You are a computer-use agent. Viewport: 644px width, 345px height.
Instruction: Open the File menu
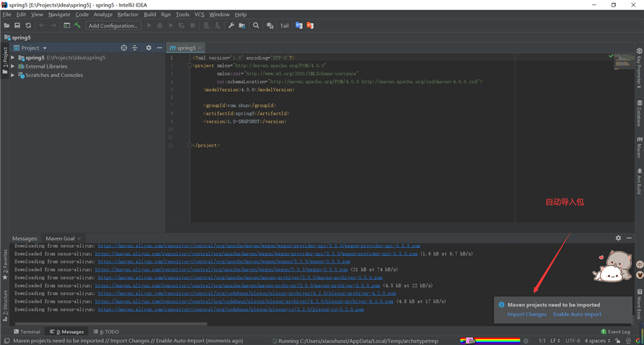7,14
